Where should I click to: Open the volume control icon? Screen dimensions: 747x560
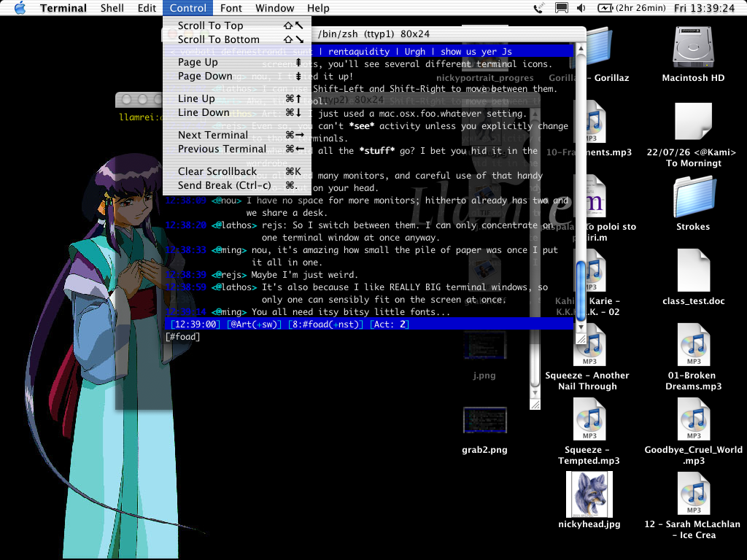[x=581, y=8]
